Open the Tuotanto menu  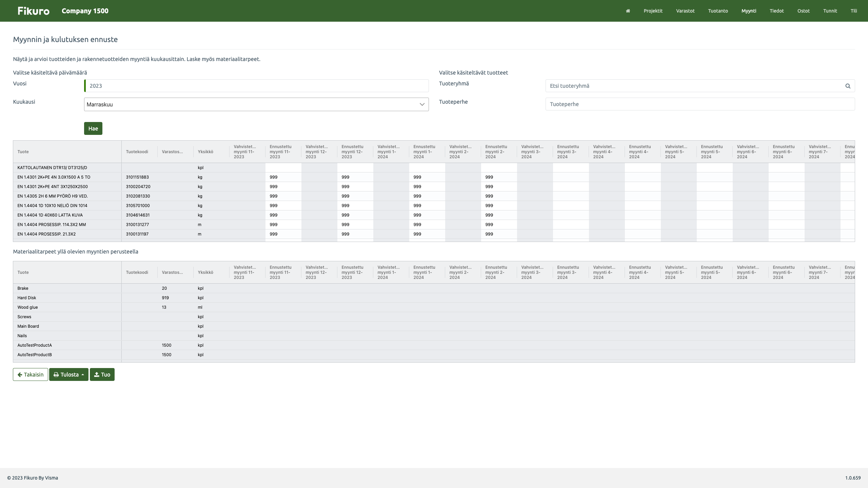(x=718, y=11)
